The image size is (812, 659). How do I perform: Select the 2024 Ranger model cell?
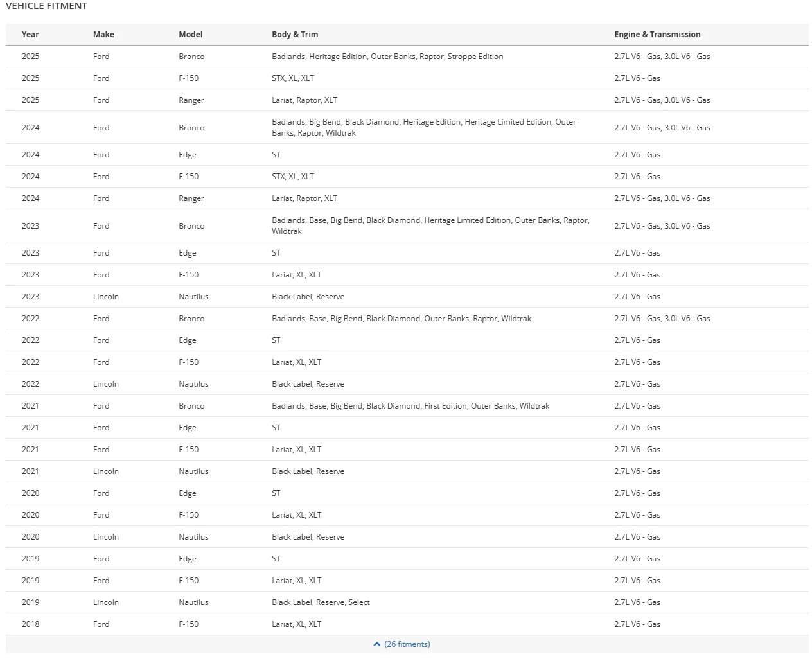tap(191, 198)
